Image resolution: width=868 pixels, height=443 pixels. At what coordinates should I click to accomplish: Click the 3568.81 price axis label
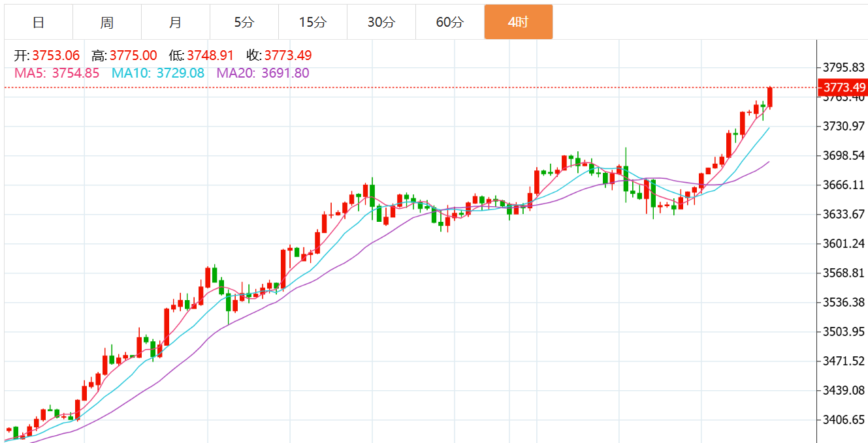[x=844, y=273]
